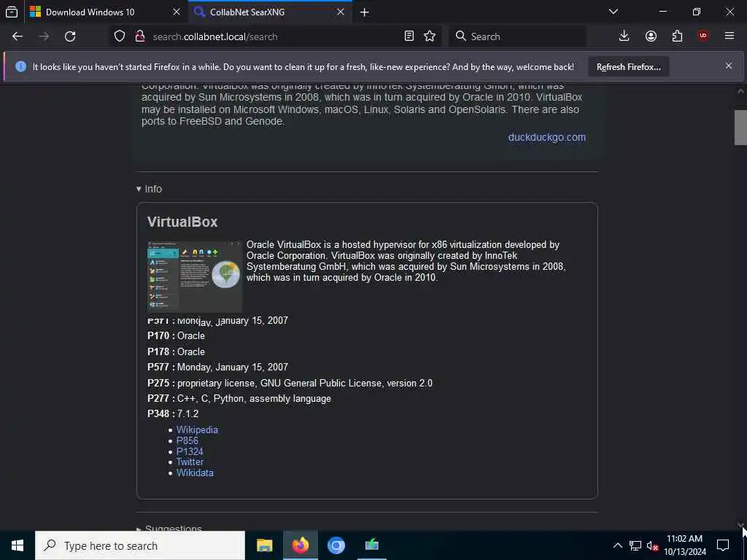This screenshot has height=560, width=747.
Task: Click the page scrollbar thumb
Action: click(740, 127)
